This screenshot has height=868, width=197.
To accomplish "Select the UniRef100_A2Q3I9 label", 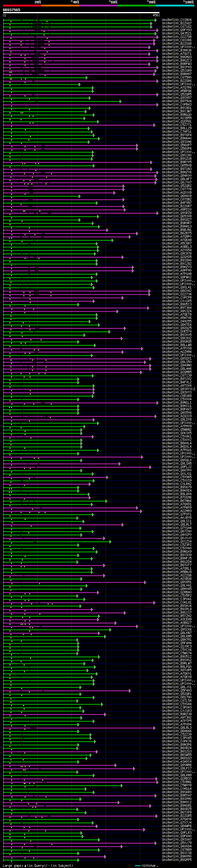I will (177, 416).
